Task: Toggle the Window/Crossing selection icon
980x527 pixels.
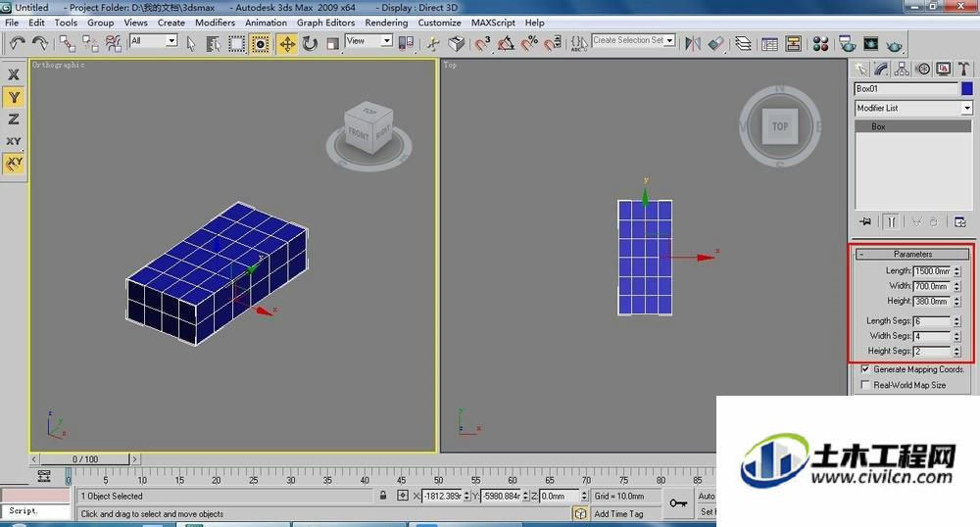Action: (x=260, y=43)
